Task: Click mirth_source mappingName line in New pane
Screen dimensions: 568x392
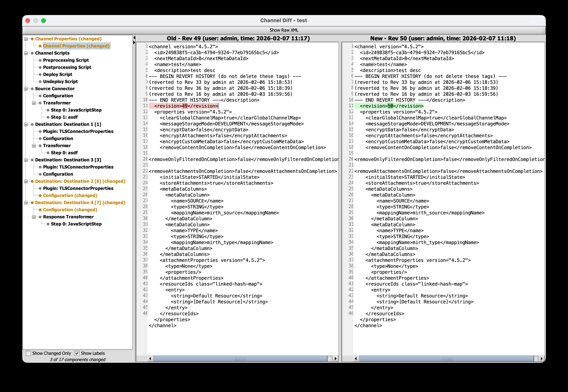Action: coord(430,213)
